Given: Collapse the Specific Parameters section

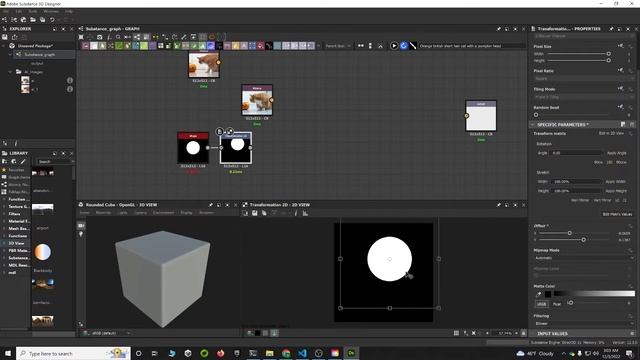Looking at the screenshot, I should click(532, 124).
